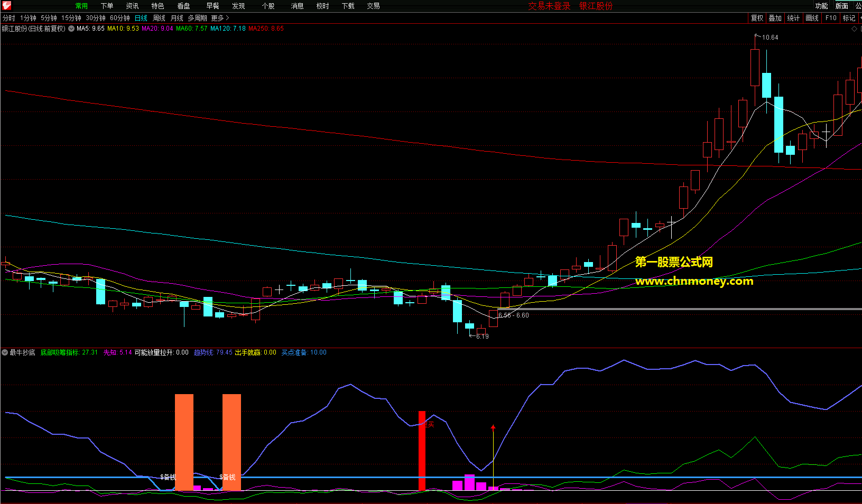
Task: Click the red app logo icon
Action: (x=7, y=5)
